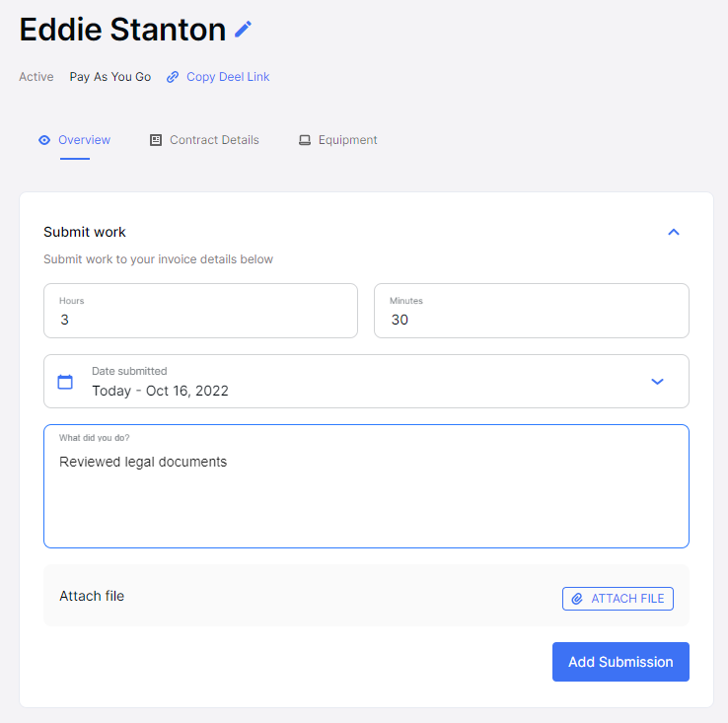
Task: Click the What did you do text area
Action: pyautogui.click(x=366, y=486)
